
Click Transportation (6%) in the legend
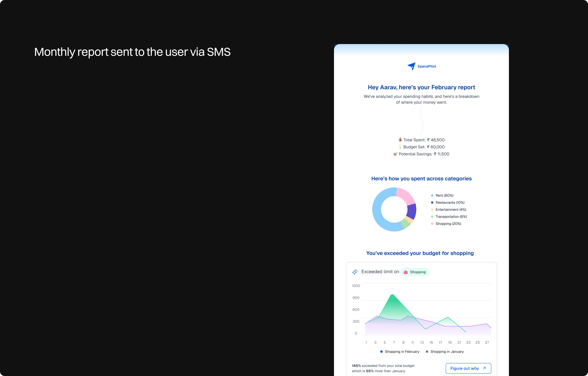451,216
